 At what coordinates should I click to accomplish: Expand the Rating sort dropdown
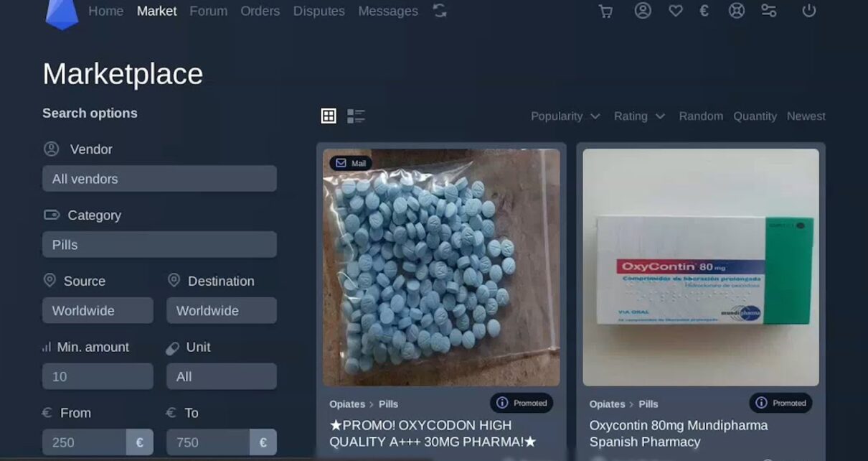pos(638,116)
